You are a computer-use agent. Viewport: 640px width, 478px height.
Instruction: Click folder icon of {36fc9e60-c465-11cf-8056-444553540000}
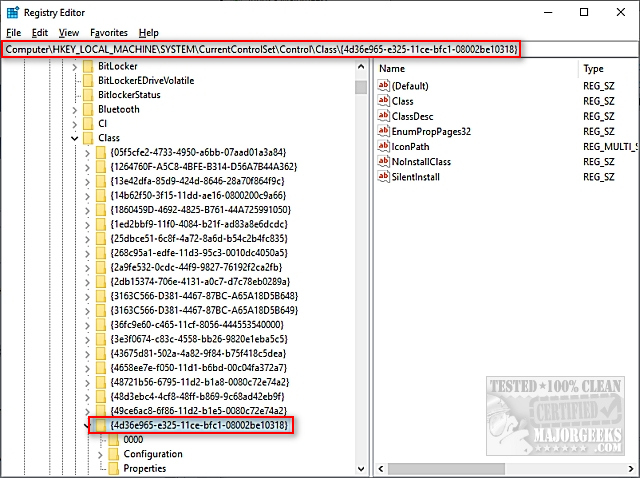tap(101, 325)
